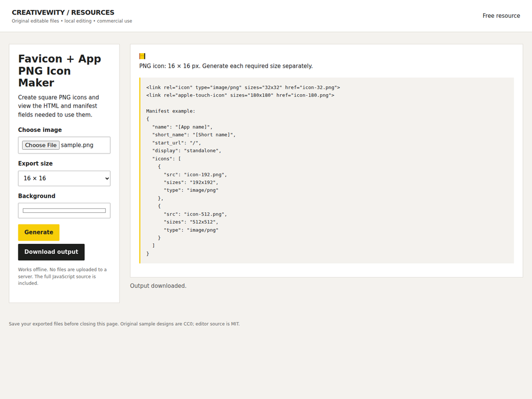Click the Free resource link
Viewport: 532px width, 399px height.
[x=501, y=16]
